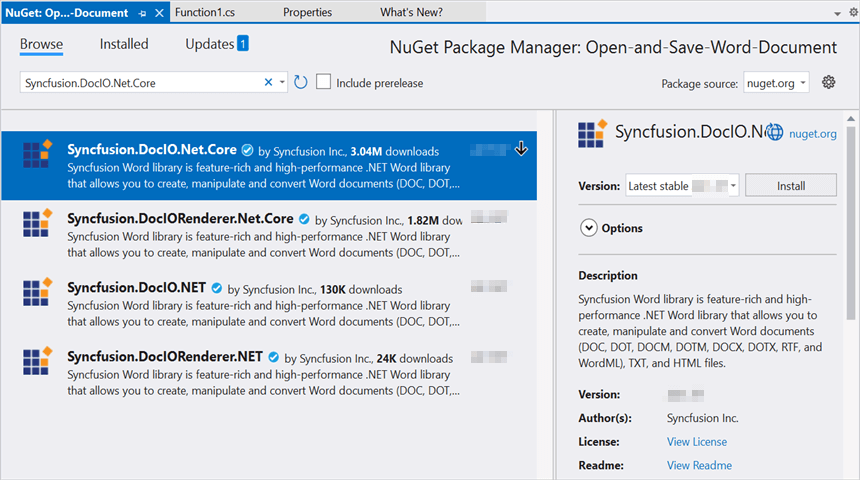Click verified badge of Syncfusion.DocIO.Net.Core
This screenshot has width=860, height=480.
click(247, 150)
